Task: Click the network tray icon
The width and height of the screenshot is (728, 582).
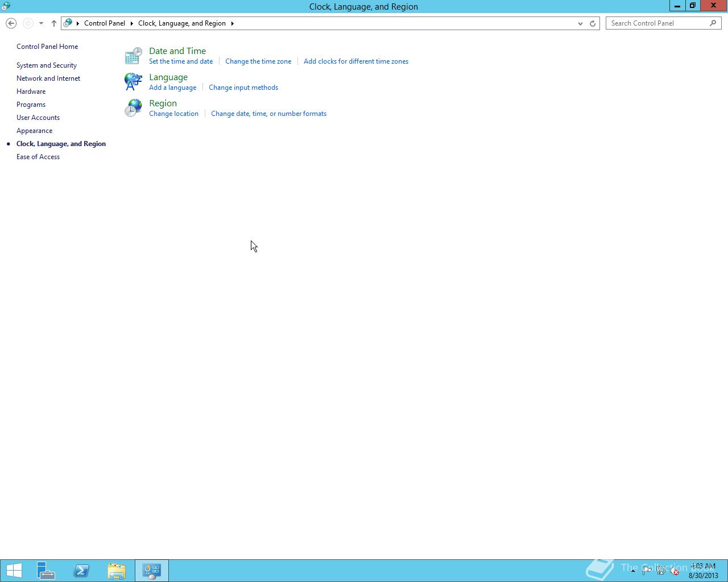Action: (661, 571)
